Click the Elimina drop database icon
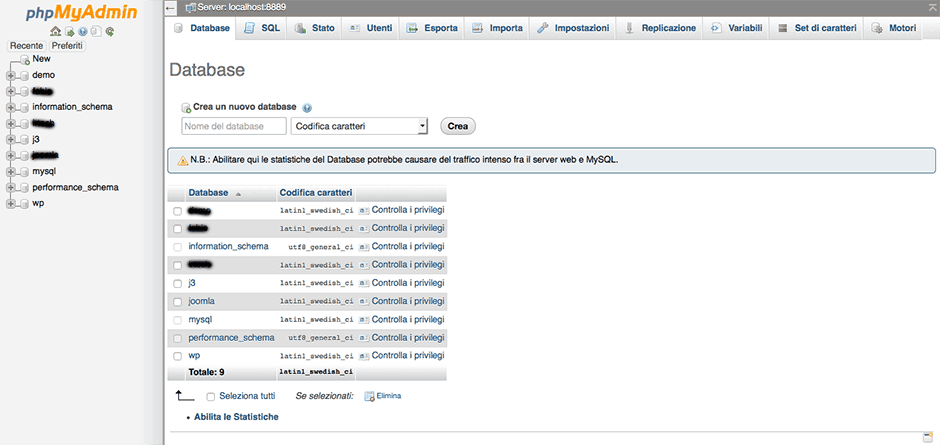This screenshot has height=445, width=940. pos(369,396)
